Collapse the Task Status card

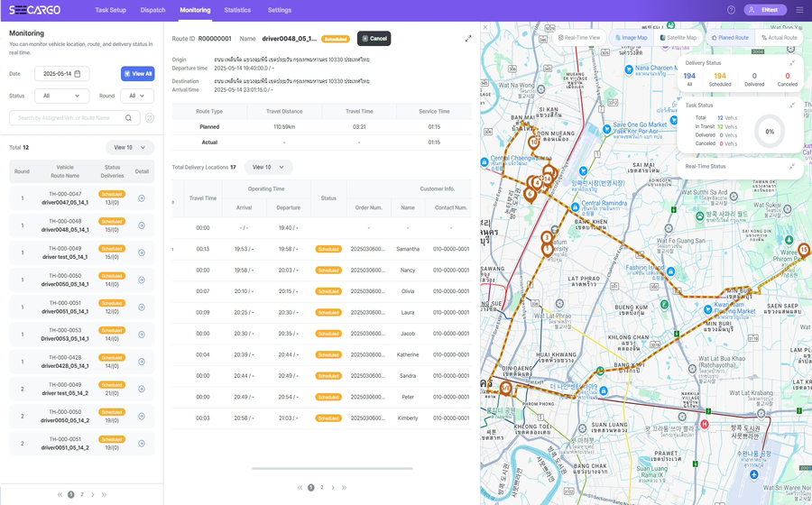(792, 105)
